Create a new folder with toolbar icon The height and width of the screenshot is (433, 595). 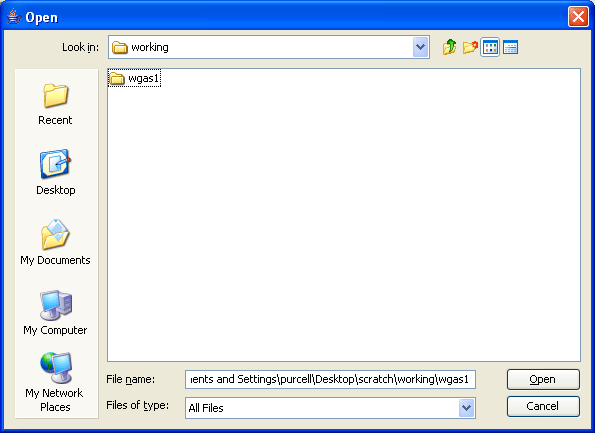[470, 47]
